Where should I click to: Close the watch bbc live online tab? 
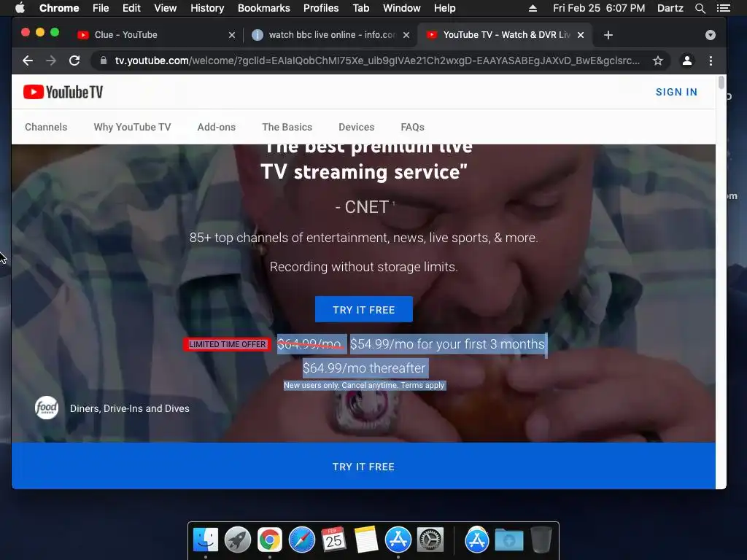click(406, 35)
